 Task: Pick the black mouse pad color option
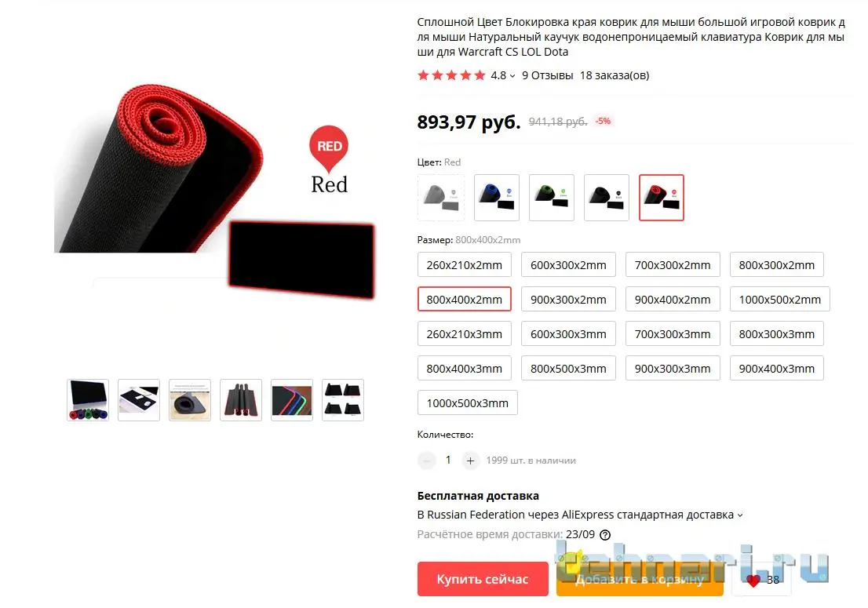(607, 198)
